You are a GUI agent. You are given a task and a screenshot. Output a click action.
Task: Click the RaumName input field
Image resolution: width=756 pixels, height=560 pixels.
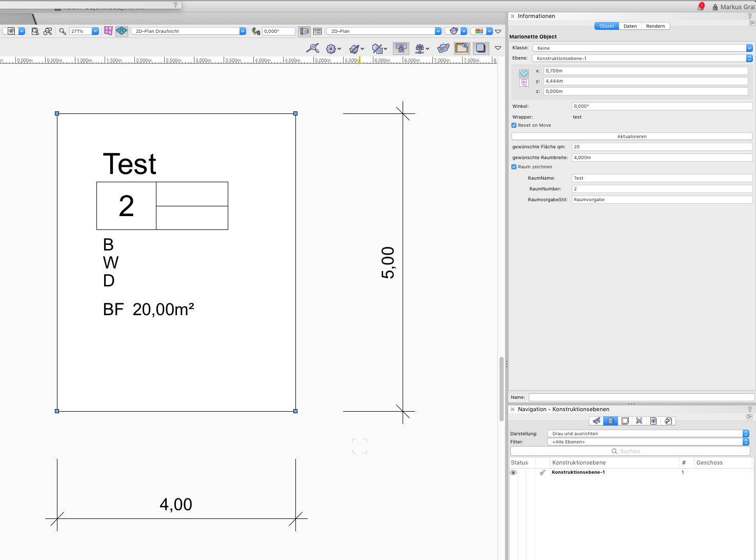(662, 178)
